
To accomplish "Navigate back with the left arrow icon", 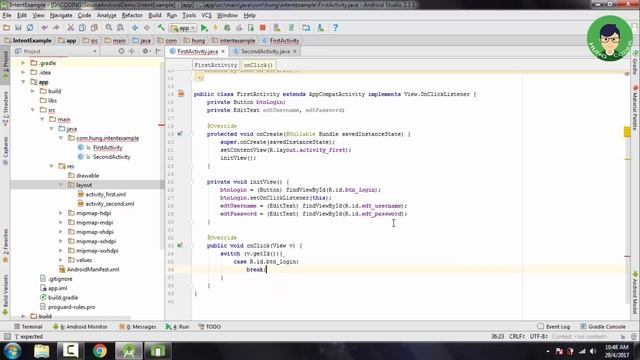I will coord(135,28).
